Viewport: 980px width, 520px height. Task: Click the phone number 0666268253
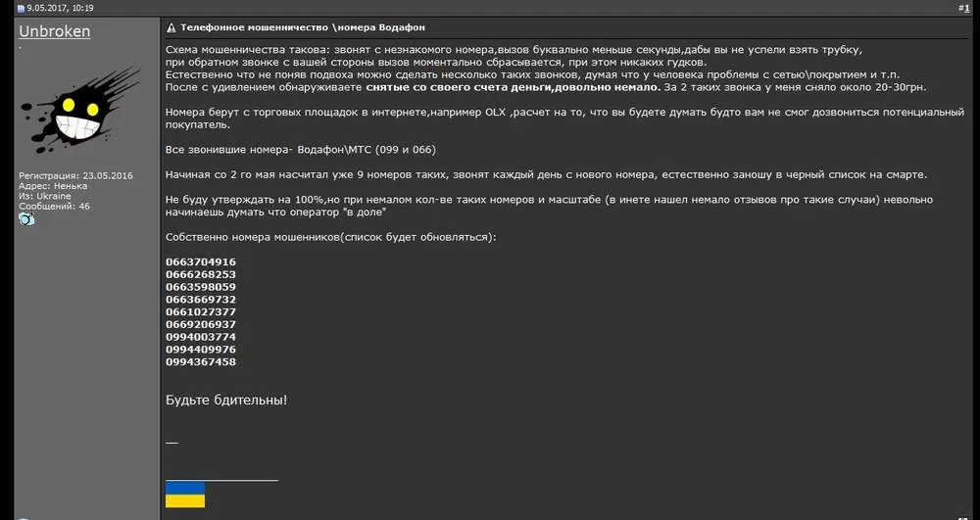201,274
